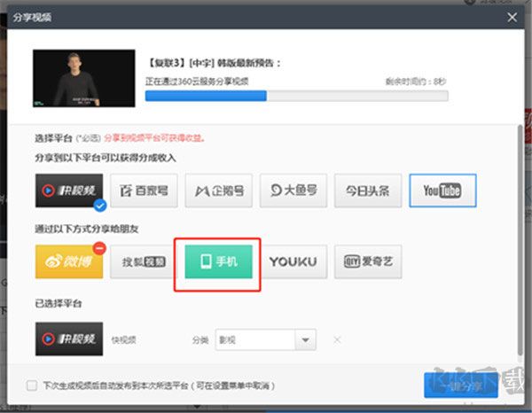Screen dimensions: 532x413
Task: Click the video title 【复联3】 text
Action: [x=214, y=63]
